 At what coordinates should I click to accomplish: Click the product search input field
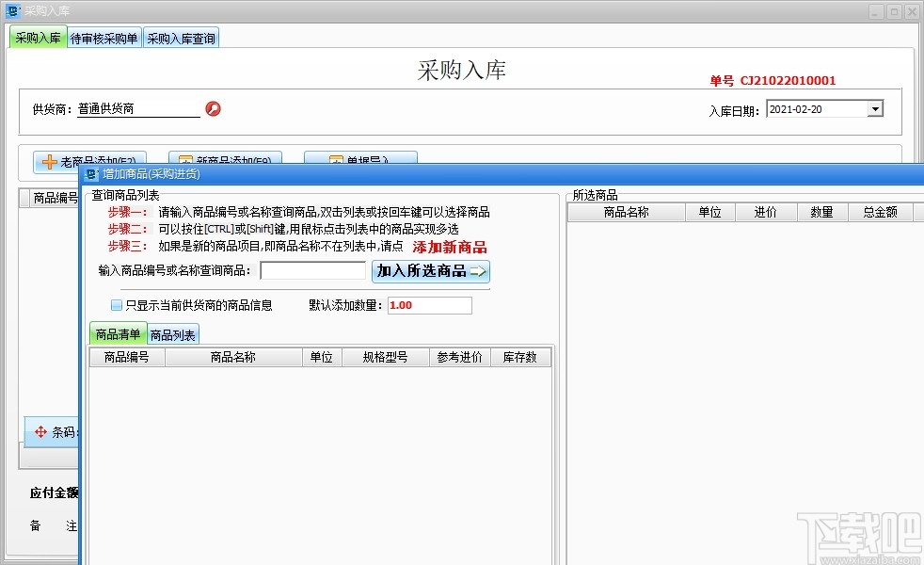pos(311,270)
